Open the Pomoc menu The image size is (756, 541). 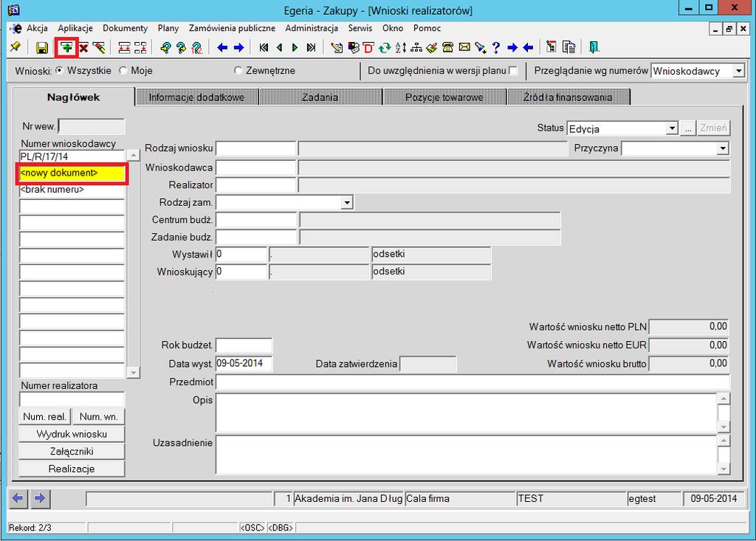427,28
